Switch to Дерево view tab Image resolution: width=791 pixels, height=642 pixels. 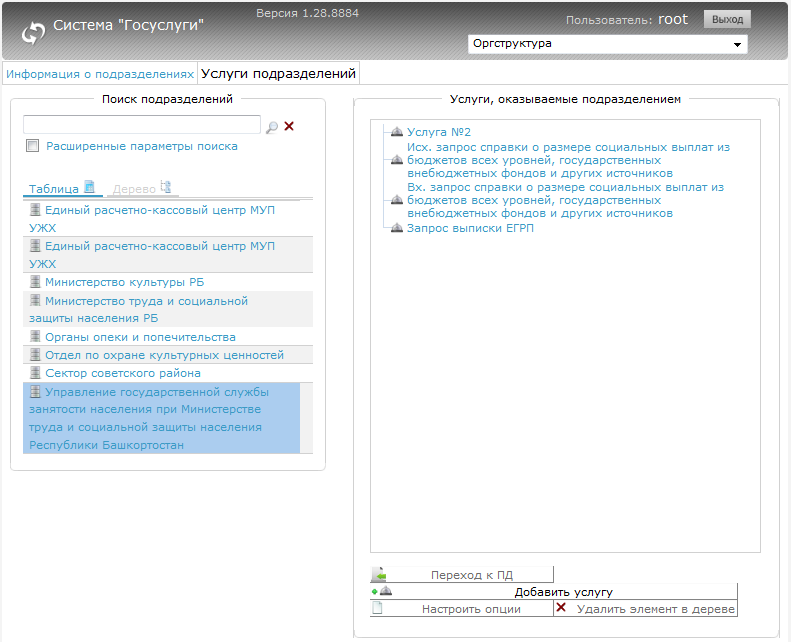click(x=141, y=188)
